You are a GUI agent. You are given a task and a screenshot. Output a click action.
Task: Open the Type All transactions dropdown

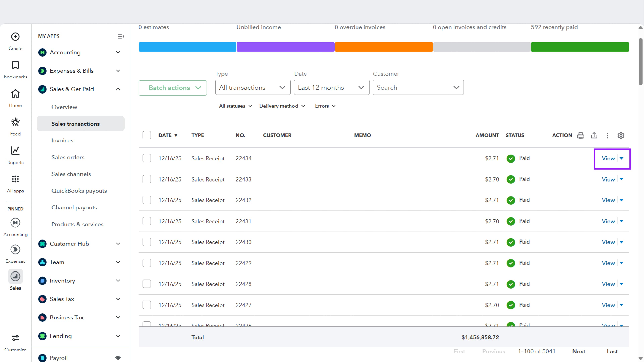click(x=253, y=87)
